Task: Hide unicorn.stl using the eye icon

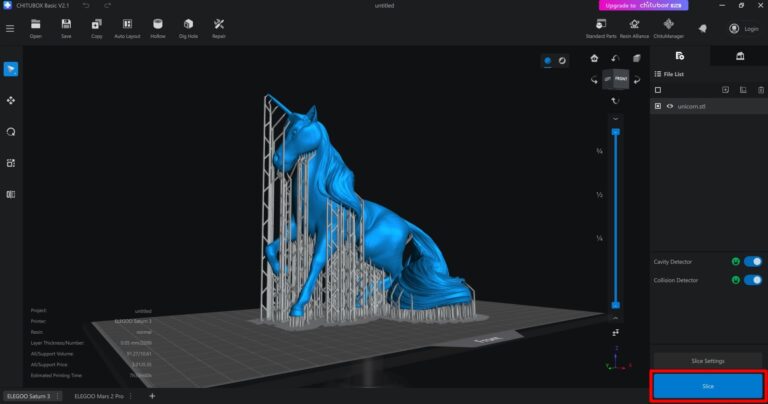Action: (x=669, y=106)
